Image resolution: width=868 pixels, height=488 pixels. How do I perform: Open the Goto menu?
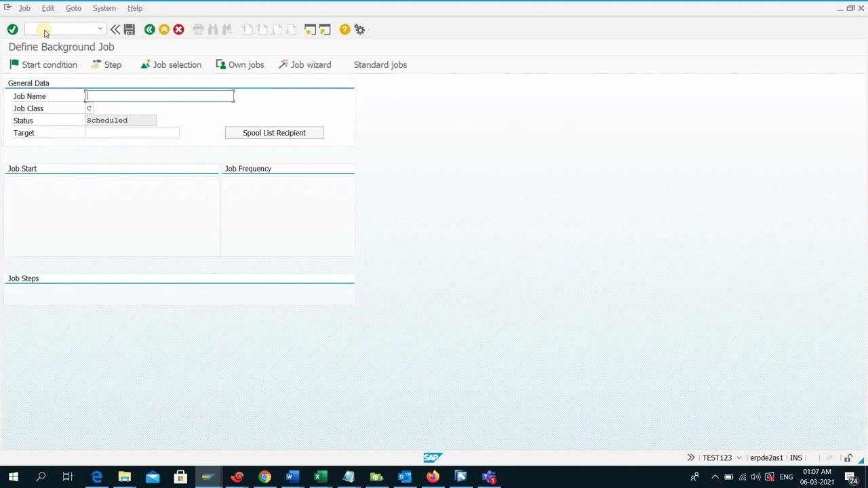pos(73,8)
